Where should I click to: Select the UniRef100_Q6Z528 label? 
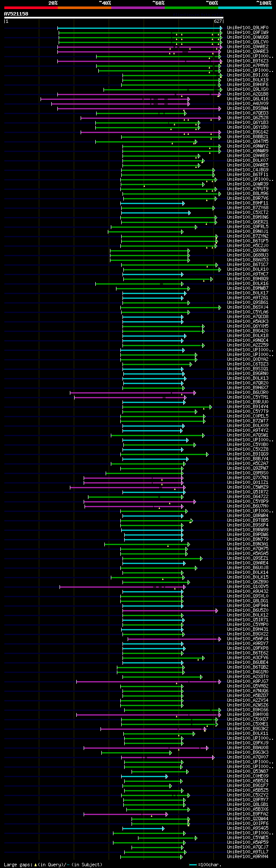click(248, 118)
